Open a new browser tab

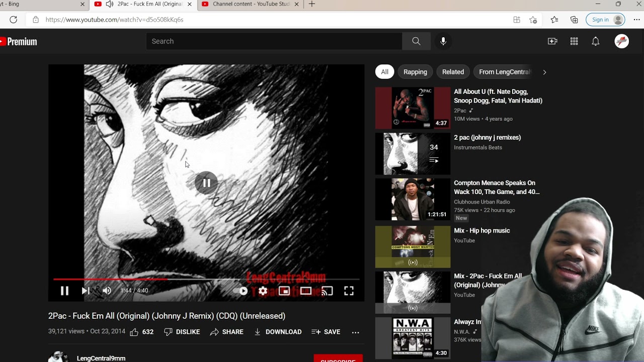click(312, 4)
